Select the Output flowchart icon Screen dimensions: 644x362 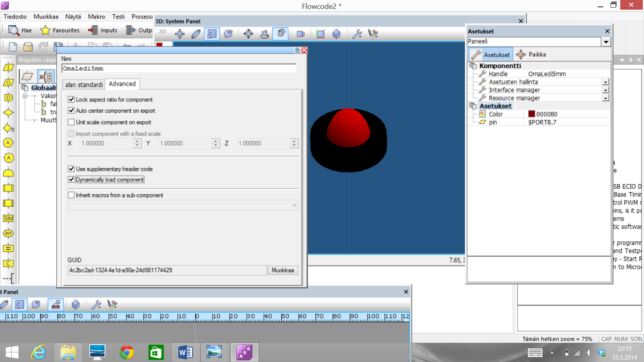[x=8, y=82]
